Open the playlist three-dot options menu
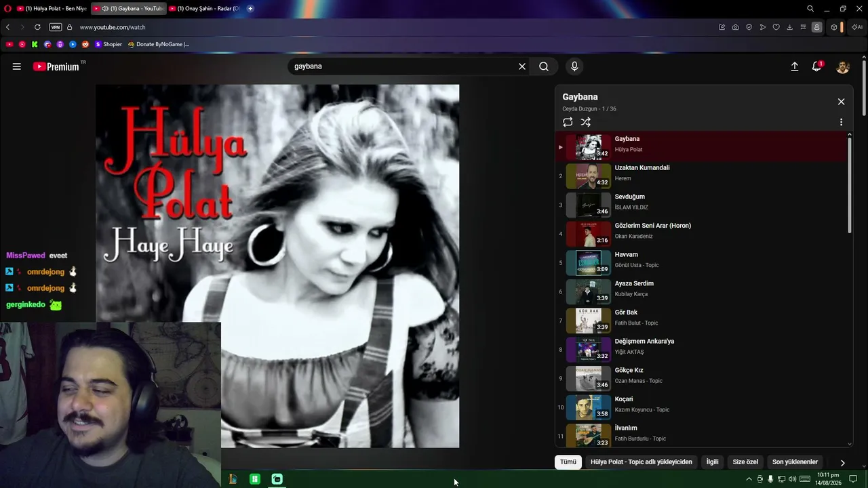Viewport: 868px width, 488px height. pyautogui.click(x=841, y=122)
